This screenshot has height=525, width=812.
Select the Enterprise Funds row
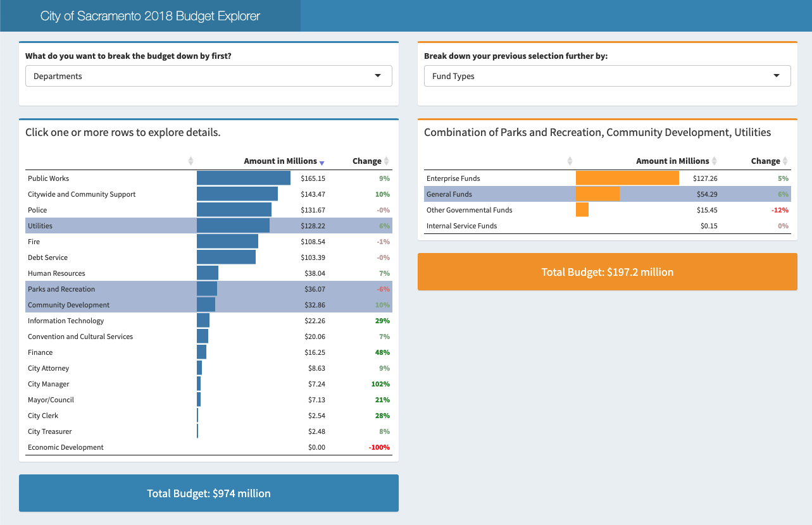[608, 178]
